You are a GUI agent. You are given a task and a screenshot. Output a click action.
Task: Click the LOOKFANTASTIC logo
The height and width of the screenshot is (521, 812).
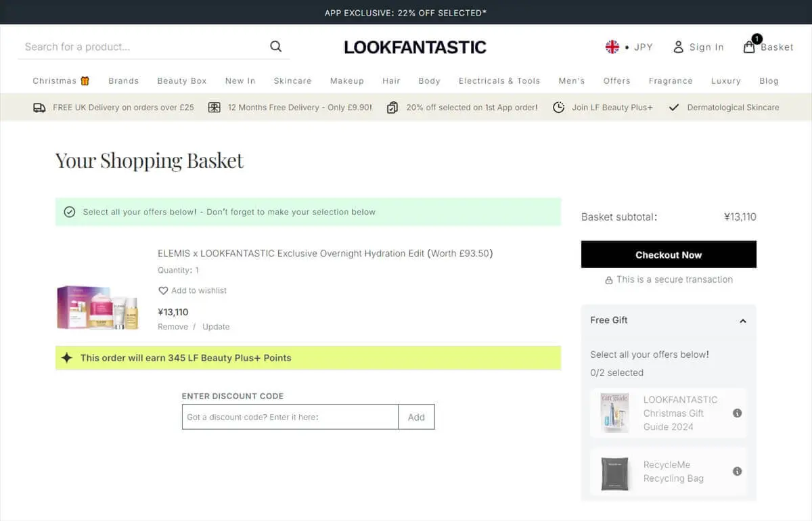415,47
